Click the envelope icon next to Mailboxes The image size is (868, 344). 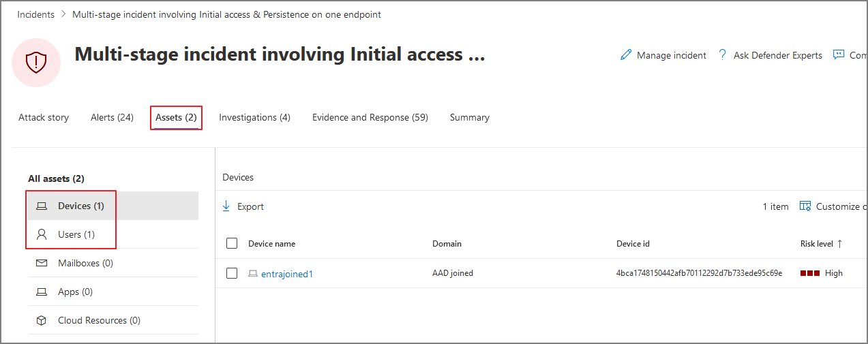(x=42, y=263)
